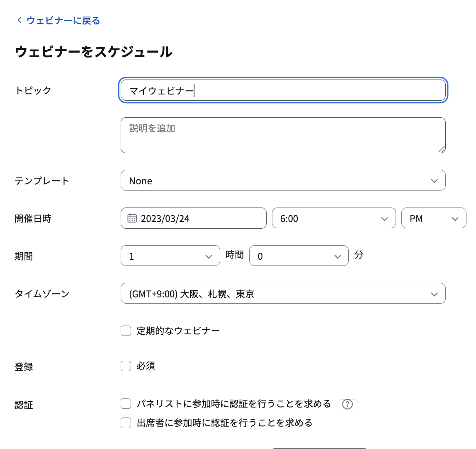This screenshot has width=476, height=449.
Task: Click the back chevron beside ウェビナーに戻る
Action: point(19,20)
